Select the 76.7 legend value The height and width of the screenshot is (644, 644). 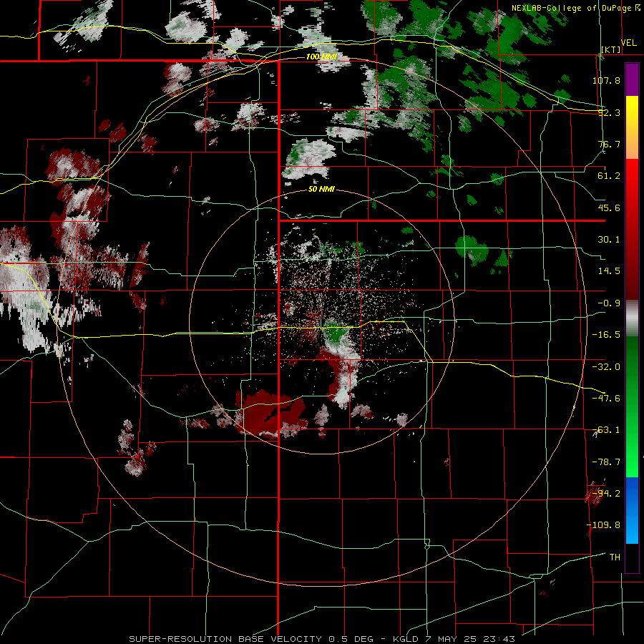tap(609, 144)
